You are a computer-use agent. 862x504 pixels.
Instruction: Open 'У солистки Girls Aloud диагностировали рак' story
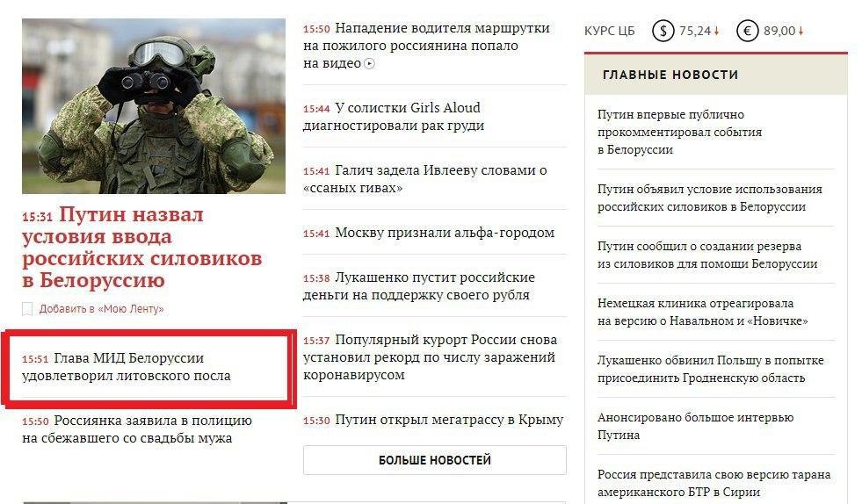pyautogui.click(x=393, y=117)
